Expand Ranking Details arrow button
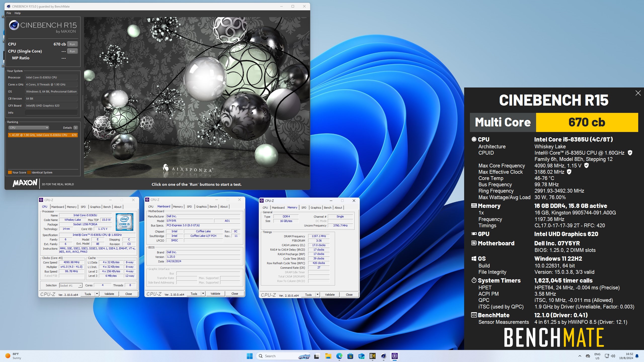 (x=75, y=128)
